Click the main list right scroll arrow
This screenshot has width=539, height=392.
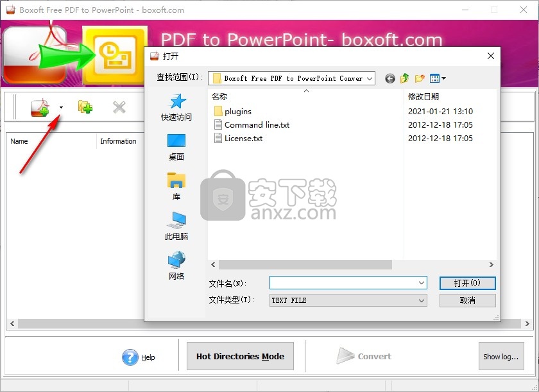[527, 323]
